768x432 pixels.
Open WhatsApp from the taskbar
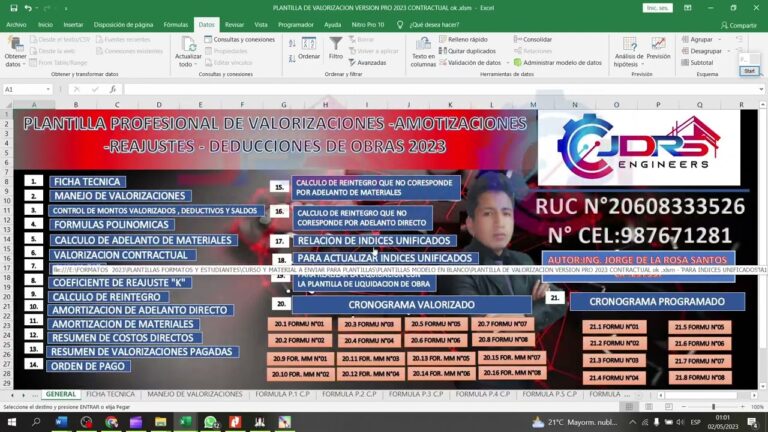211,422
